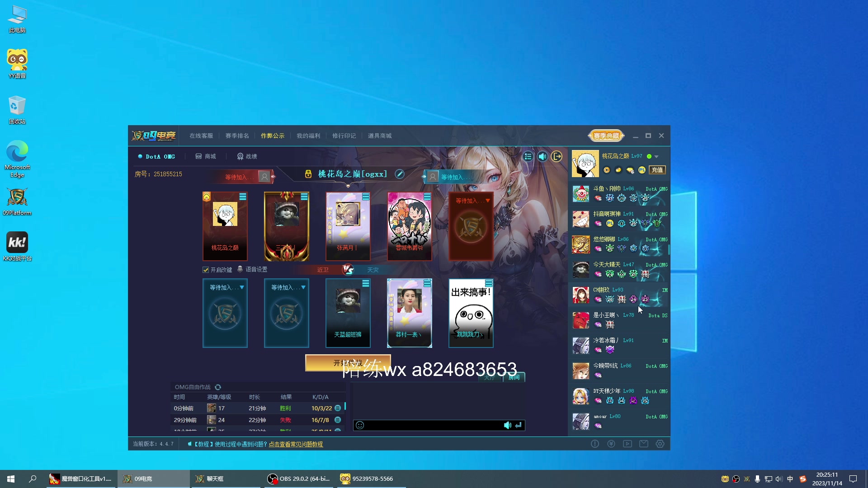Click the gold ingot icon under profile

618,170
